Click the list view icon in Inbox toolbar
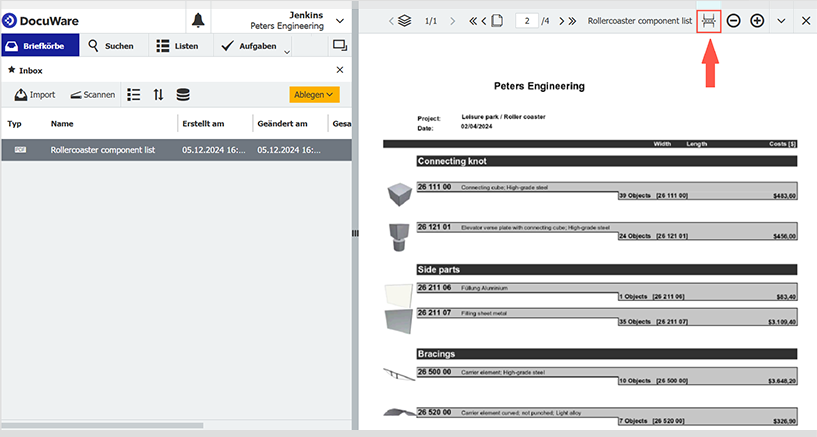This screenshot has height=437, width=817. coord(133,95)
